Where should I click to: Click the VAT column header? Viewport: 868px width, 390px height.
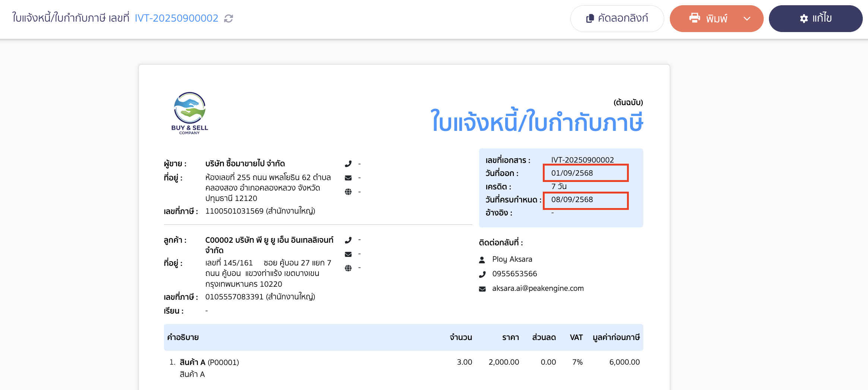tap(576, 337)
